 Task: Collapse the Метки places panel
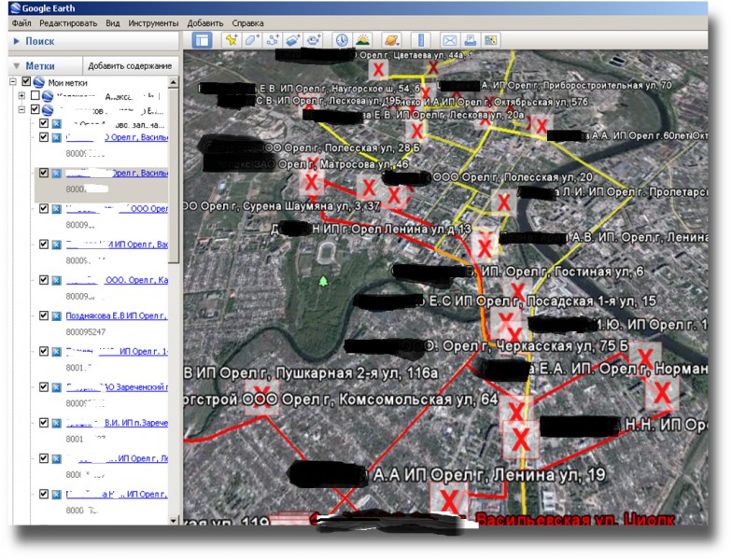tap(17, 65)
